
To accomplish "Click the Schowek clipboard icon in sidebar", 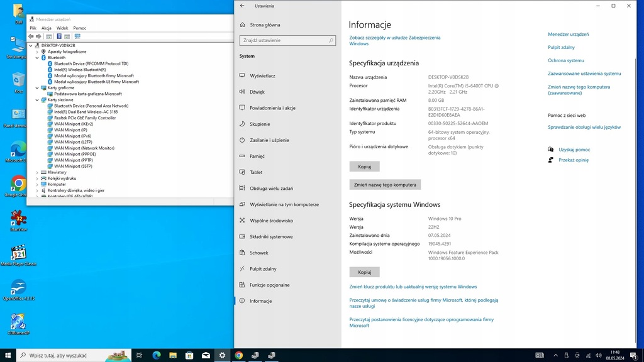I will [242, 253].
